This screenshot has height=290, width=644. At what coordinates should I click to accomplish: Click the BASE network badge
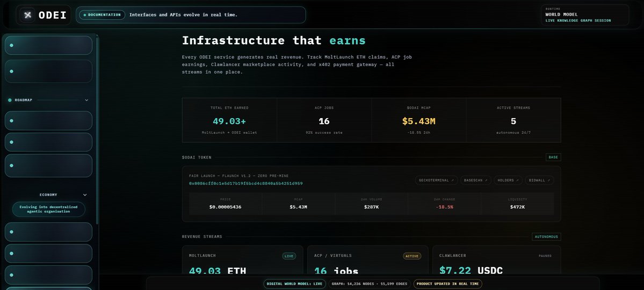point(553,157)
